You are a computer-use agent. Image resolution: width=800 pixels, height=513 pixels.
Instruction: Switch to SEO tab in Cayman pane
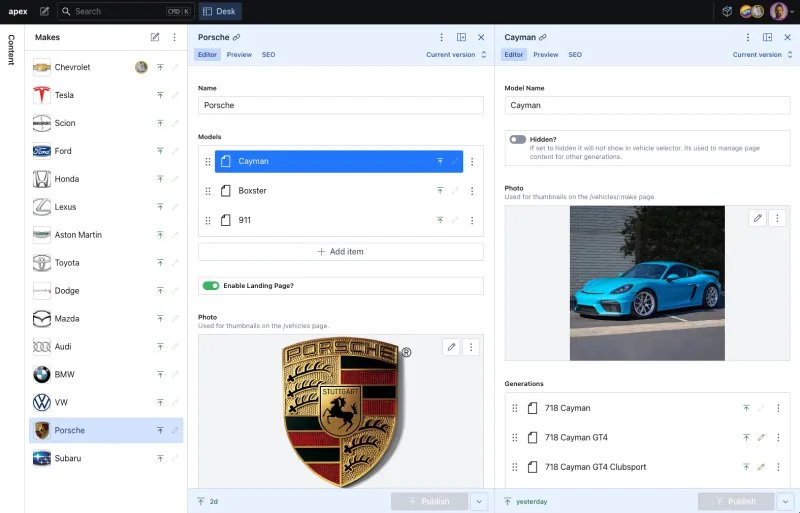pos(575,55)
